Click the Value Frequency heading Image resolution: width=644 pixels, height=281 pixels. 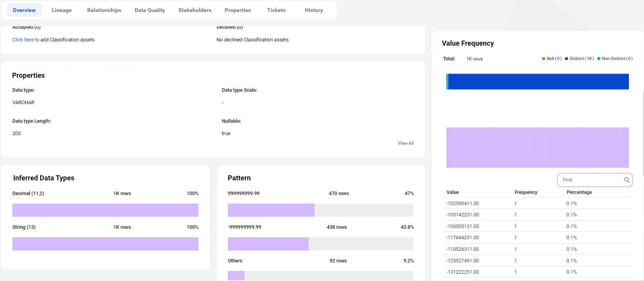coord(468,43)
